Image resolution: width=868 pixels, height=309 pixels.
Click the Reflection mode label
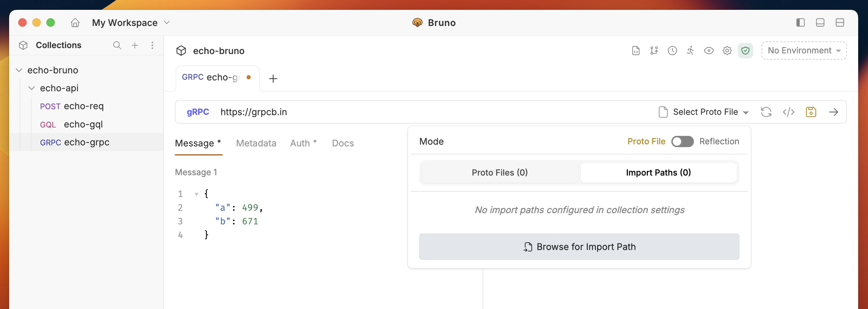click(x=719, y=142)
